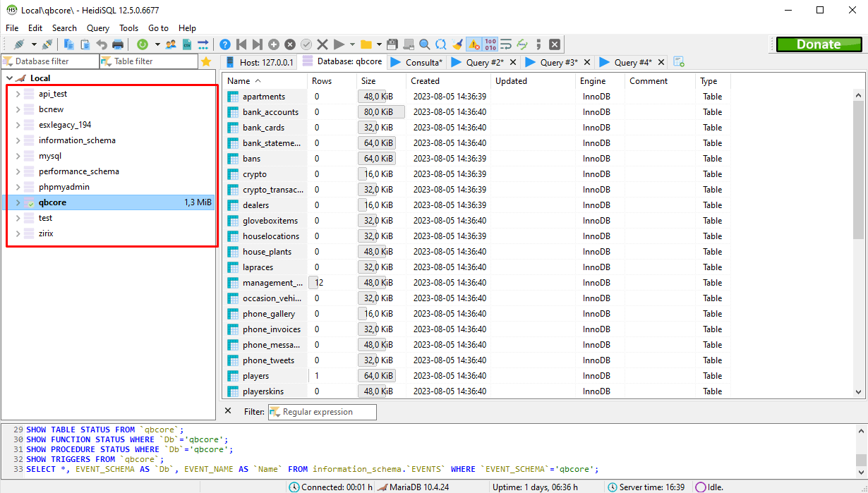Open the Refresh dropdown arrow

157,44
